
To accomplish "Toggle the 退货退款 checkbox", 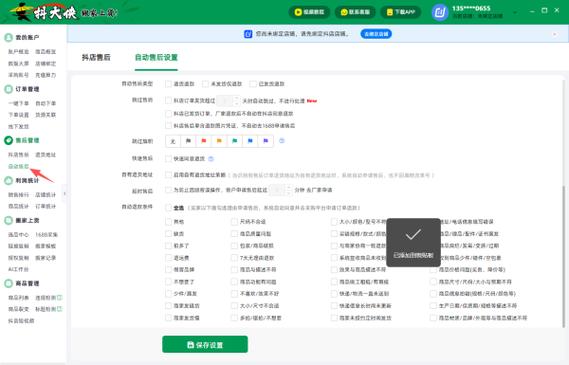I will point(168,84).
